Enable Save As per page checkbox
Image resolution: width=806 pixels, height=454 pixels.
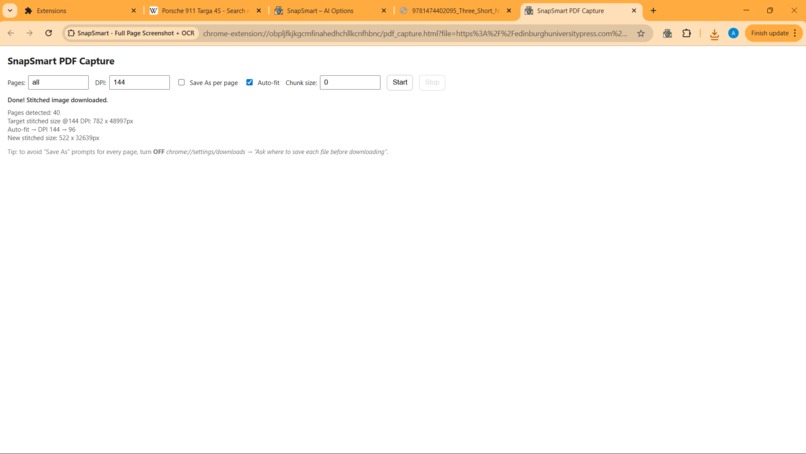pyautogui.click(x=181, y=82)
